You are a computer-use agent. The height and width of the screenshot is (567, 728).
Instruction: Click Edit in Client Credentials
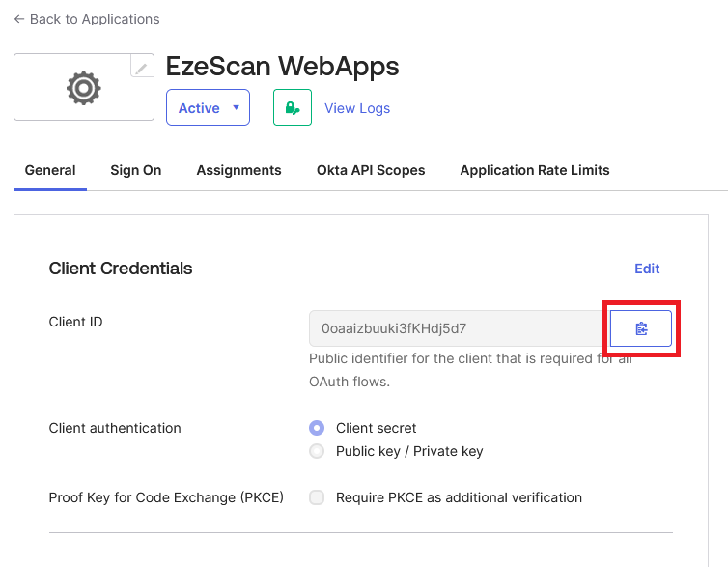647,269
